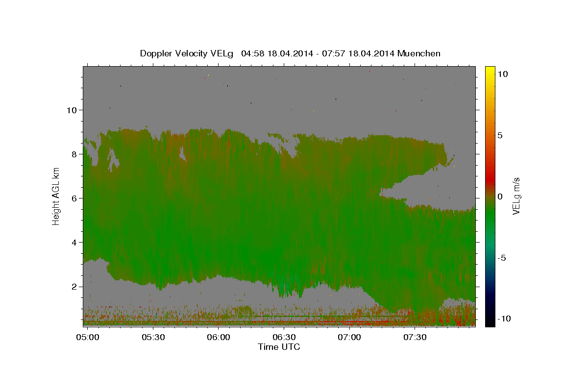The height and width of the screenshot is (392, 588).
Task: Click the "Muenchen" location in the title
Action: (x=419, y=53)
